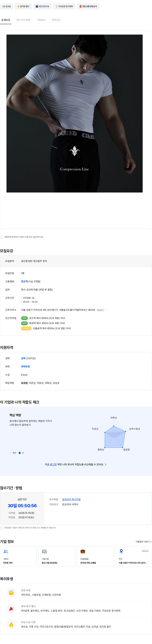Click the info icon beside 마감일 notice
The image size is (152, 644).
point(2,528)
